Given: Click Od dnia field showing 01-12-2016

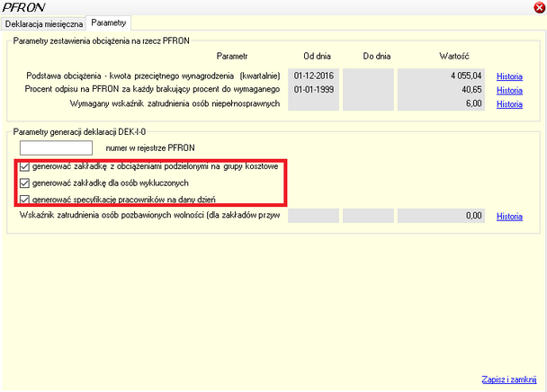Looking at the screenshot, I should 313,76.
